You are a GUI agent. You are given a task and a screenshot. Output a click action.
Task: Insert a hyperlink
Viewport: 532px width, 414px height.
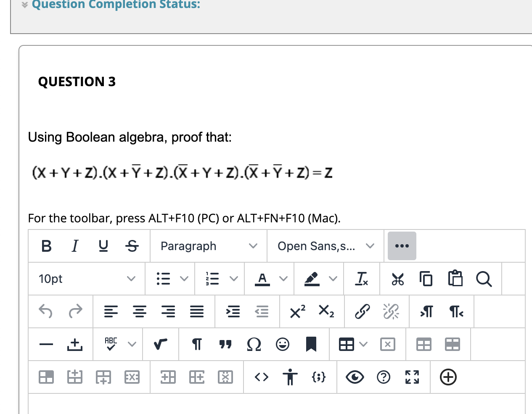[361, 311]
